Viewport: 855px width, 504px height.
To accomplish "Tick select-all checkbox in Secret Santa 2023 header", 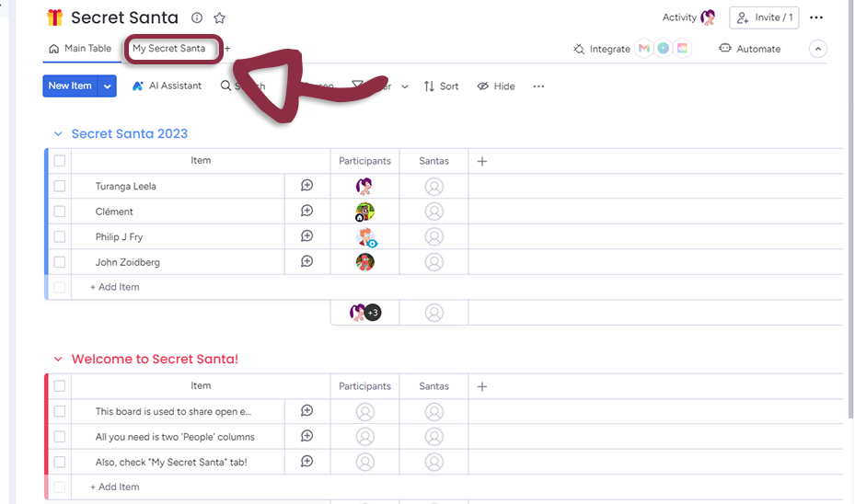I will [x=60, y=161].
